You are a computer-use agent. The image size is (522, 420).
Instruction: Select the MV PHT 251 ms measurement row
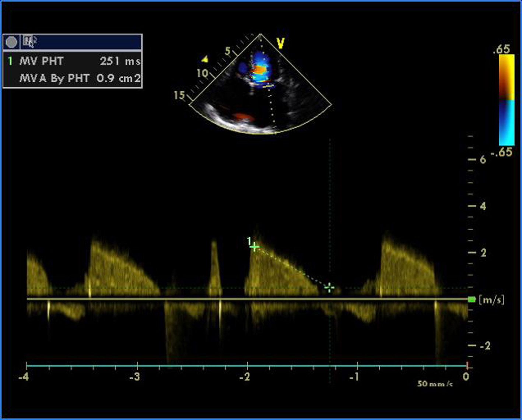(73, 61)
